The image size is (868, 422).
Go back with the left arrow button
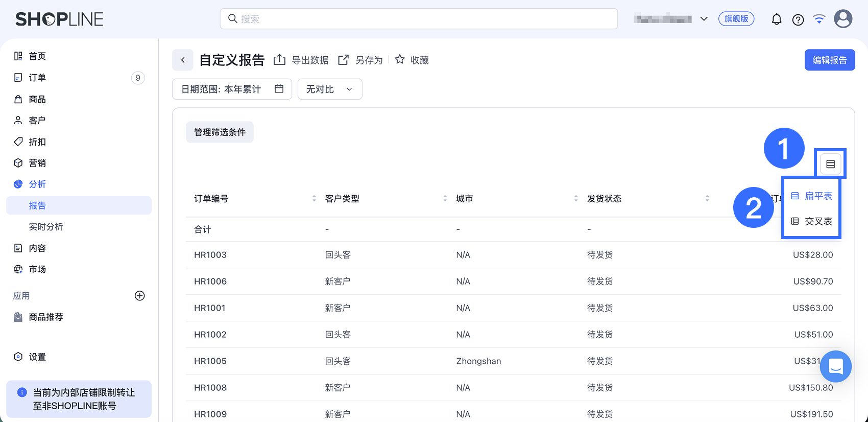(x=183, y=60)
